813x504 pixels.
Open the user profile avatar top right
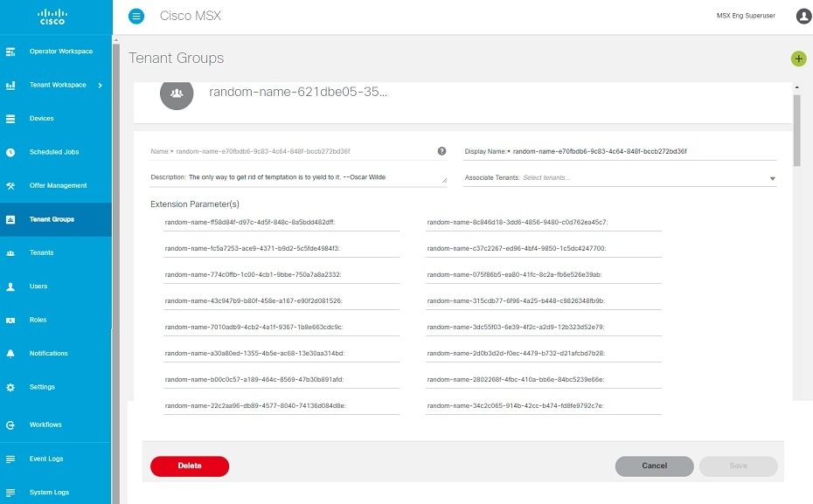click(x=803, y=16)
